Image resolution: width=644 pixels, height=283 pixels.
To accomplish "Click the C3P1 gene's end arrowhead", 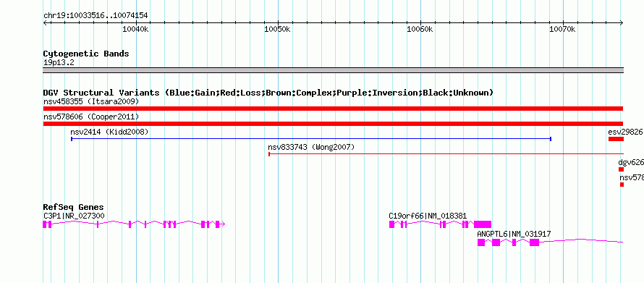I will (x=223, y=224).
